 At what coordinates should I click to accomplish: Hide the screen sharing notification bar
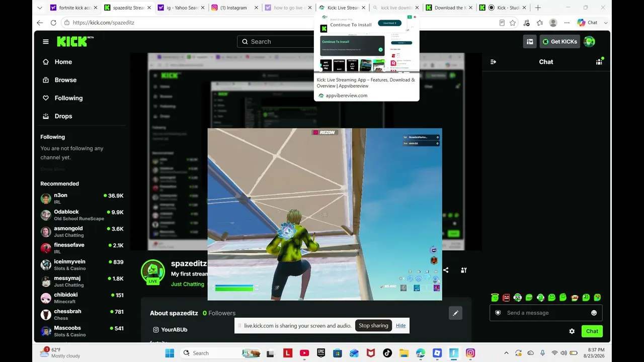400,325
